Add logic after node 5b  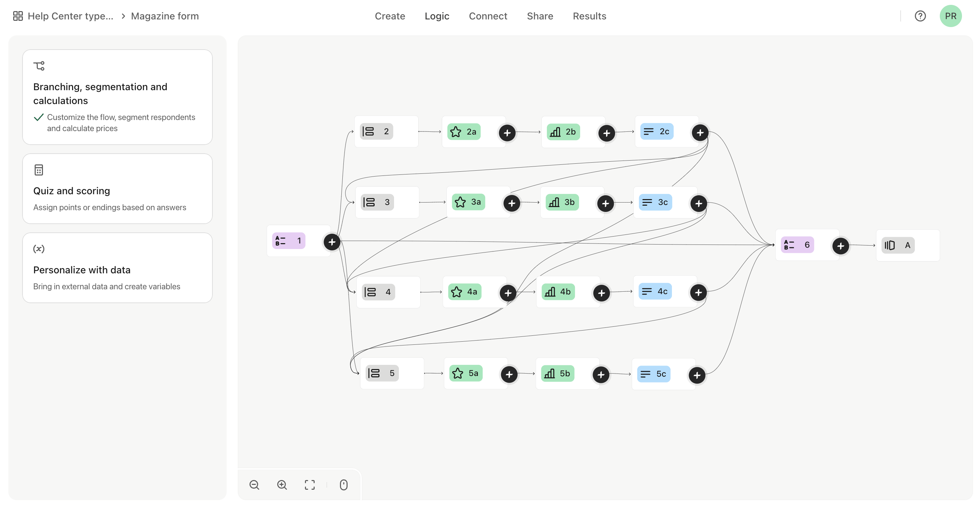601,374
